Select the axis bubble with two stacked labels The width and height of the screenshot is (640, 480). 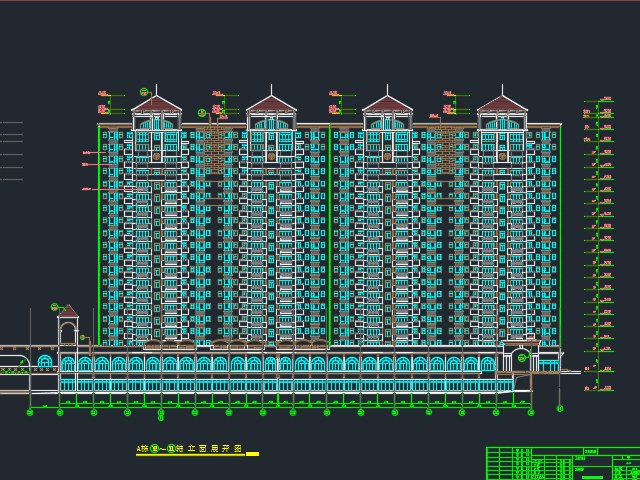pyautogui.click(x=160, y=414)
